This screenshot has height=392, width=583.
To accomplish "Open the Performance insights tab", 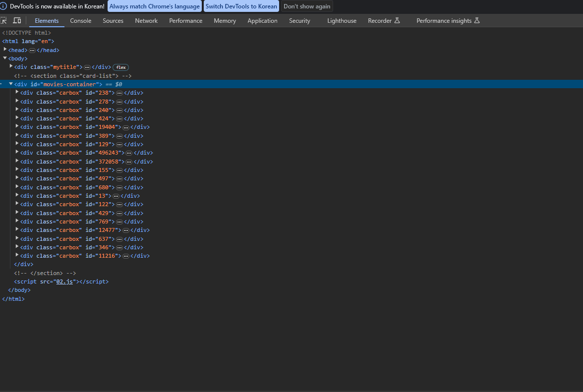I will (448, 21).
